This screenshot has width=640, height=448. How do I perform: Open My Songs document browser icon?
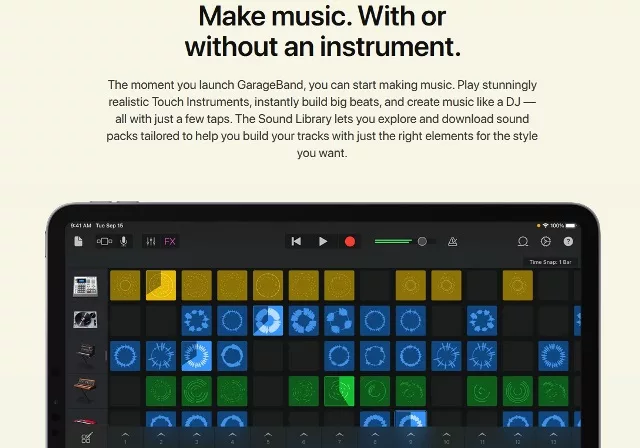(78, 242)
